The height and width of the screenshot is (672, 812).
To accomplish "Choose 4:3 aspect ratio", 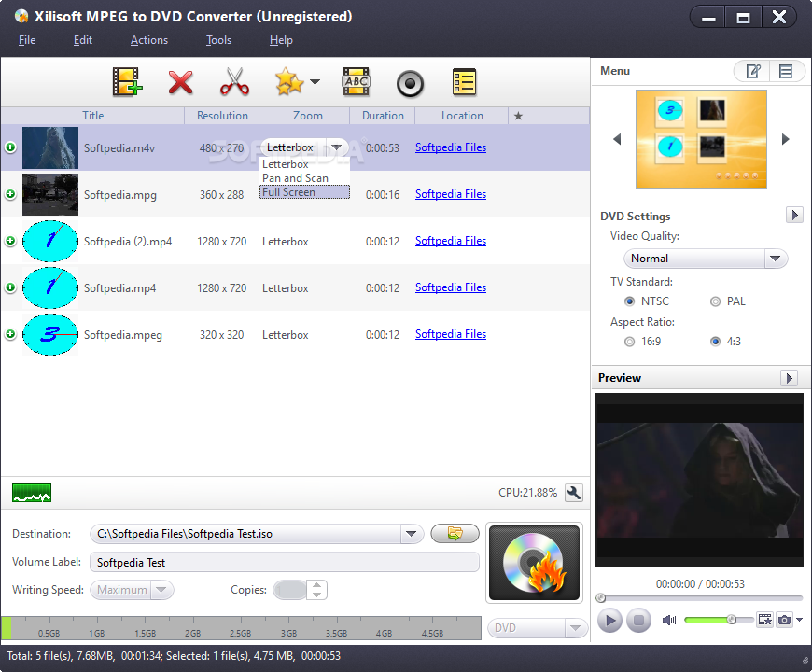I will 715,342.
